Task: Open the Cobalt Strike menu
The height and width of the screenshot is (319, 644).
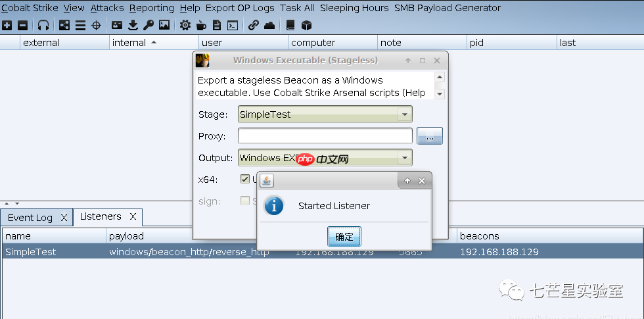Action: (30, 8)
